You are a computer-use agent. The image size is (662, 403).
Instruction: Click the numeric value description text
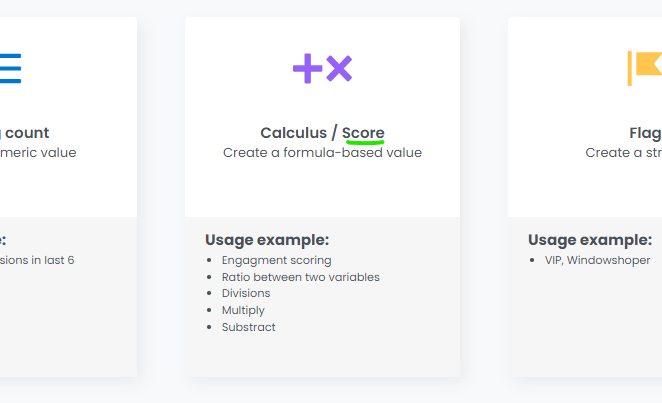(38, 153)
